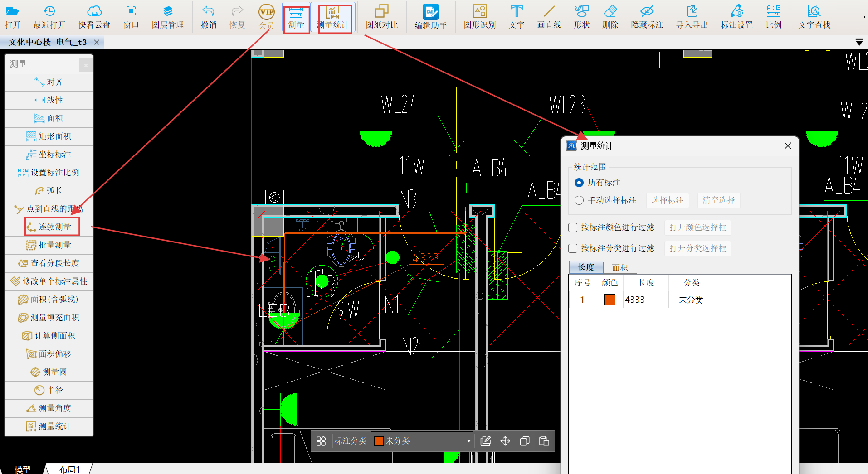Viewport: 868px width, 474px height.
Task: Select the 所有标注 radio button
Action: pyautogui.click(x=579, y=183)
